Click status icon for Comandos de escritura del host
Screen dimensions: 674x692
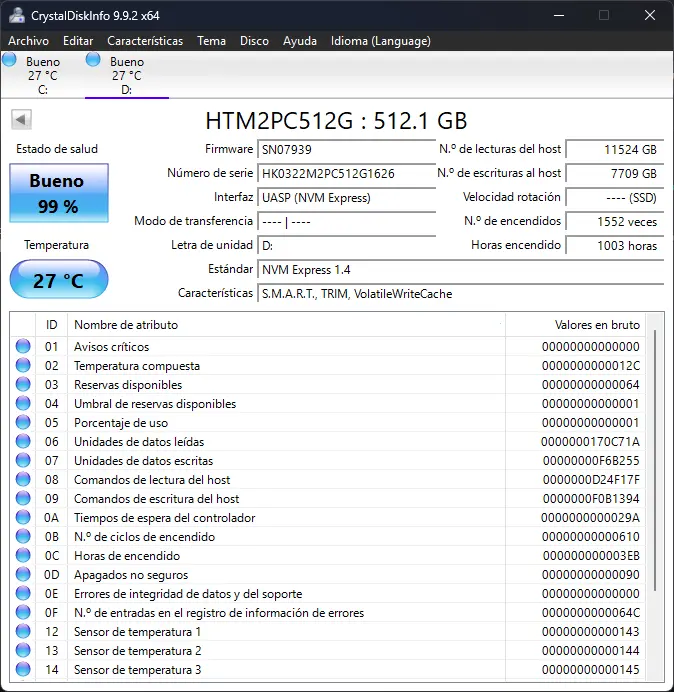tap(23, 498)
